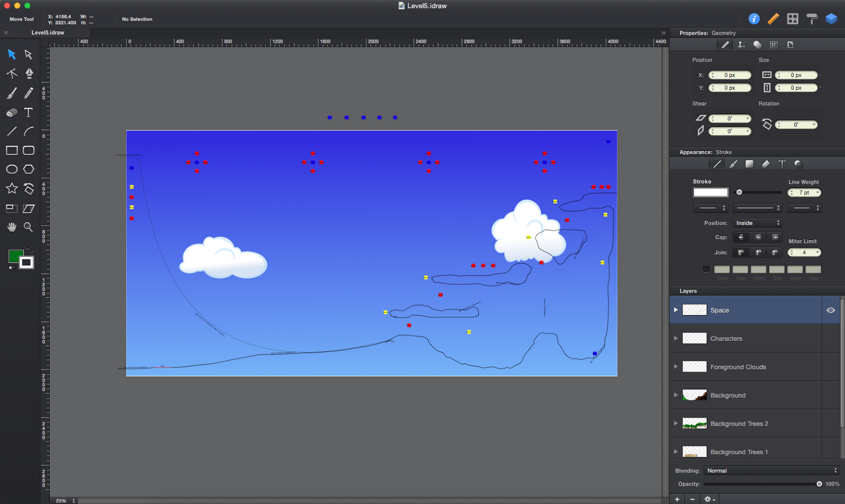Swap fill and stroke colors

30,250
